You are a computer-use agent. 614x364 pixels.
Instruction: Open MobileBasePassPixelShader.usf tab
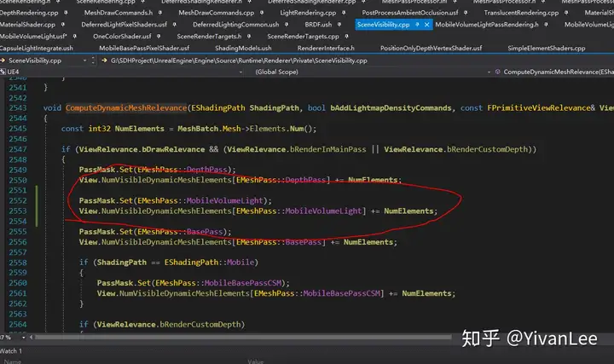coord(144,48)
